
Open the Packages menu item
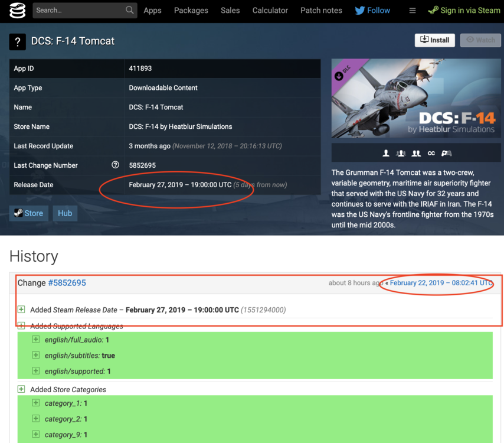point(191,11)
